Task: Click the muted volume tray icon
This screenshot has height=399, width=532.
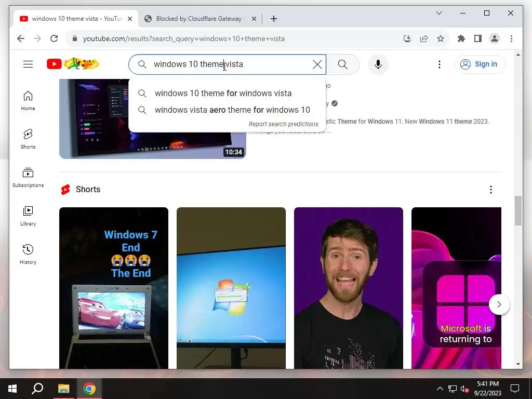Action: [x=465, y=389]
